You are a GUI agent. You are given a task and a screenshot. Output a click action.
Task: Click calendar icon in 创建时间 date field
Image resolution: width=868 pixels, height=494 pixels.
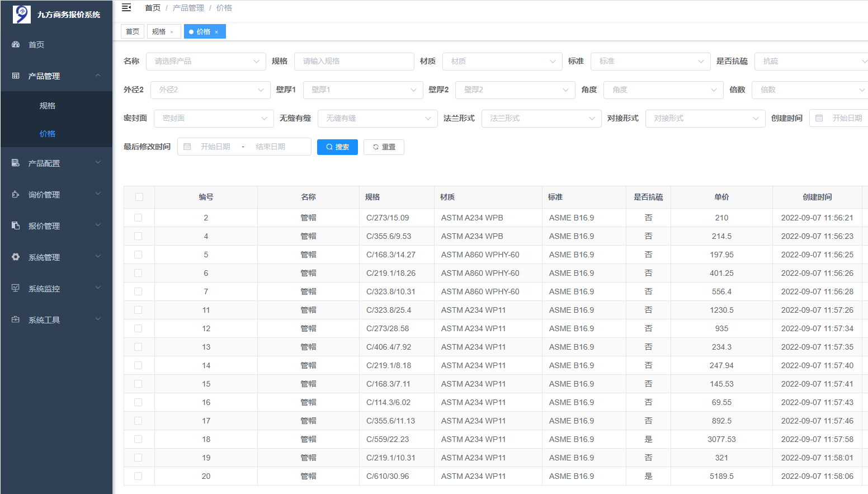pos(819,118)
